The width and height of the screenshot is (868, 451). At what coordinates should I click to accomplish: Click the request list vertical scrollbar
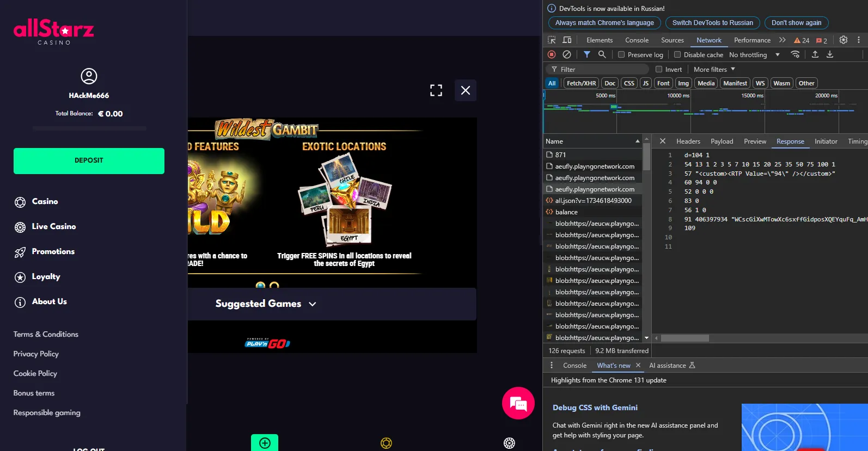pos(646,157)
